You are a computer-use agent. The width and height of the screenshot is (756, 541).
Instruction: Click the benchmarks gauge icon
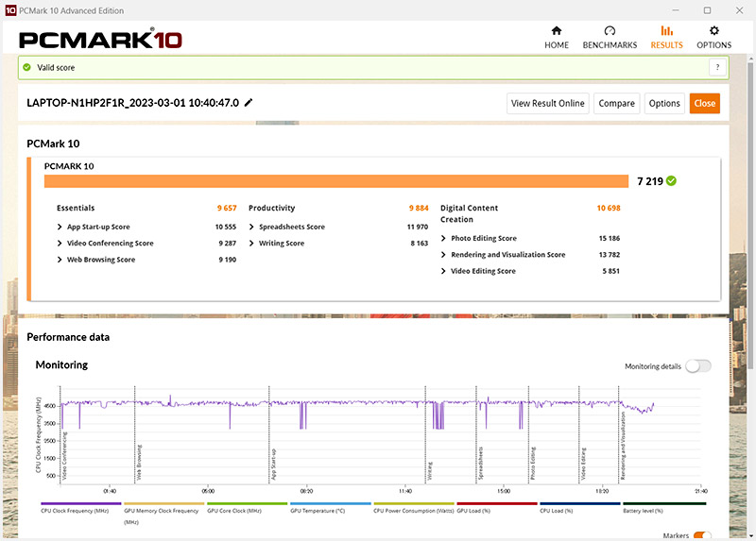point(610,31)
